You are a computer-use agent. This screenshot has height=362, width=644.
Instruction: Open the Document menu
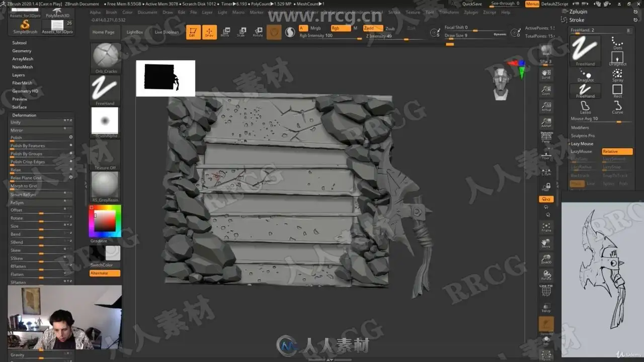tap(147, 13)
